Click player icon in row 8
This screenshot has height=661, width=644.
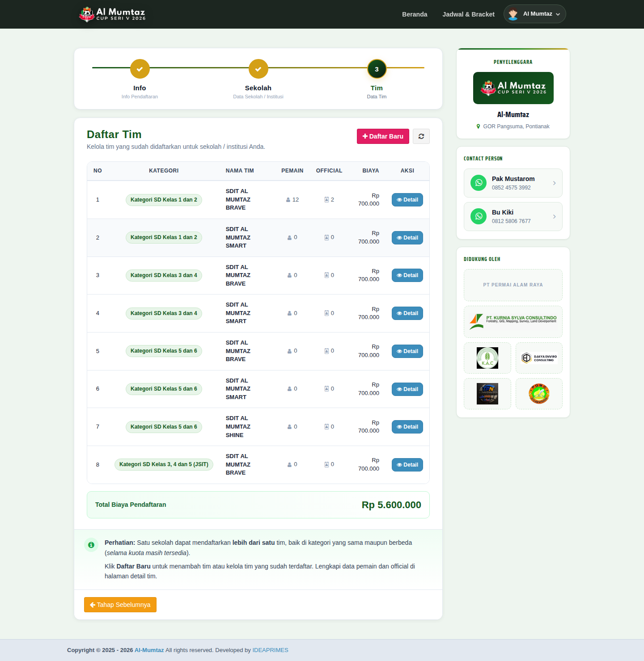point(289,465)
